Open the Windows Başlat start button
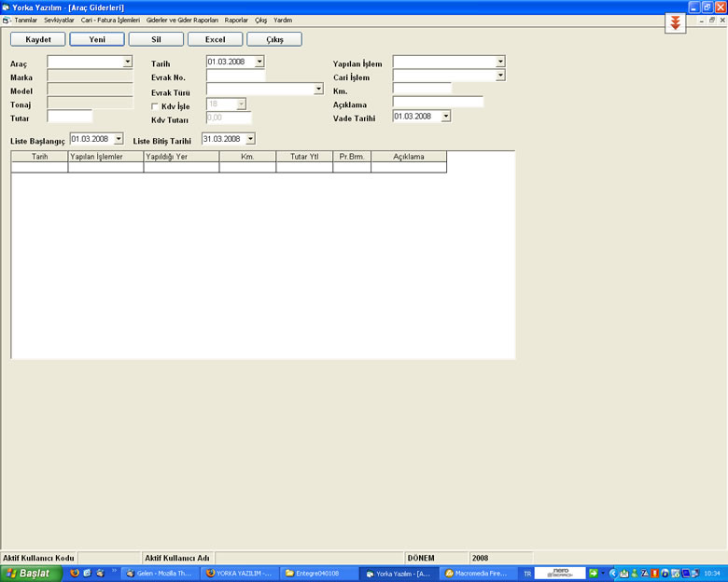Viewport: 728px width, 582px height. (31, 574)
